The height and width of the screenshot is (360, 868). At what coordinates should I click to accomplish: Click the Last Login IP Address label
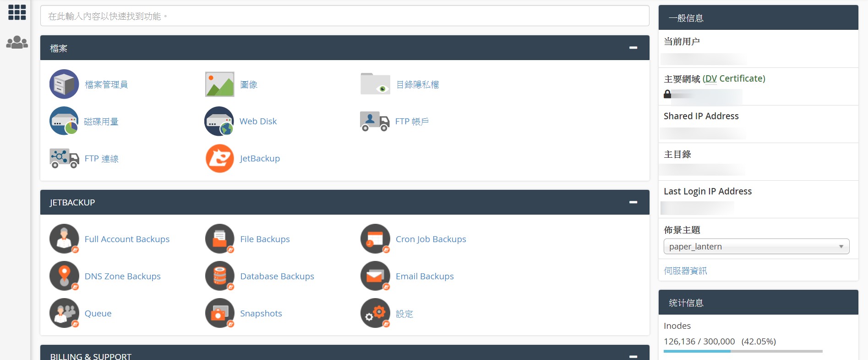(x=708, y=191)
